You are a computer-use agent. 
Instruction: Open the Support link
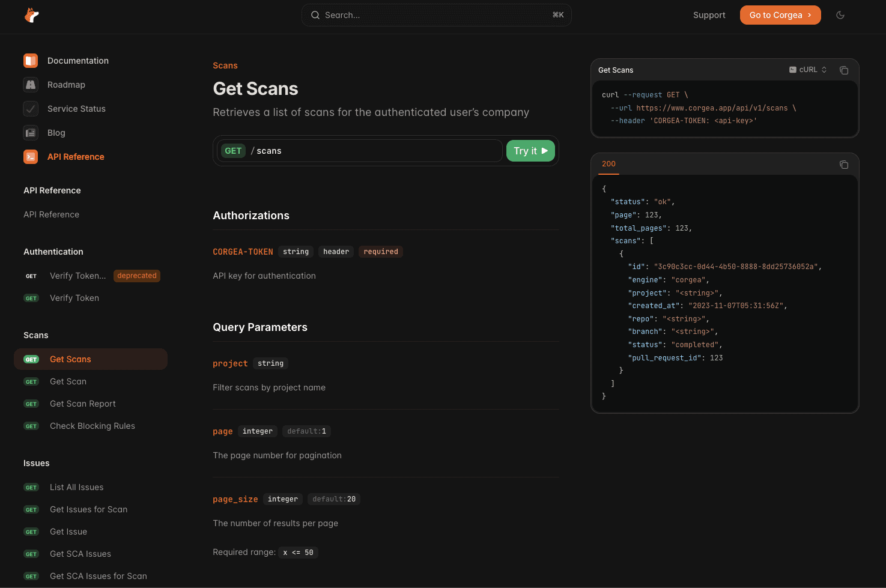709,15
